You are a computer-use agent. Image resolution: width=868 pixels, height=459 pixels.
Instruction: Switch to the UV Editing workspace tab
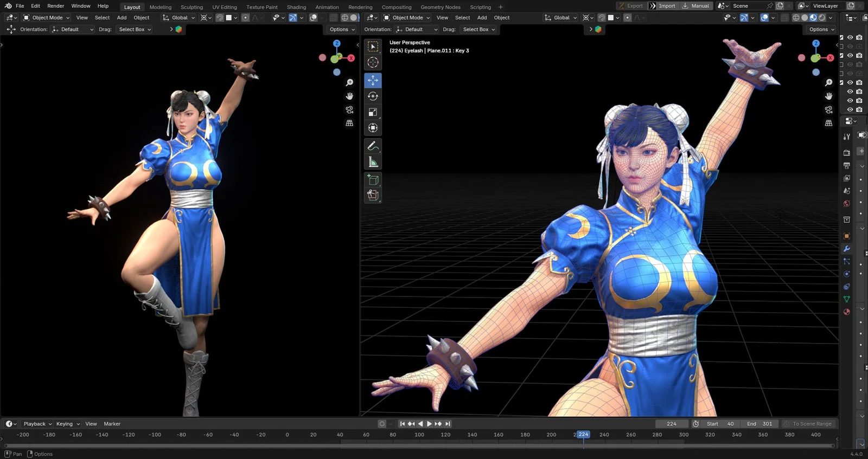coord(225,7)
